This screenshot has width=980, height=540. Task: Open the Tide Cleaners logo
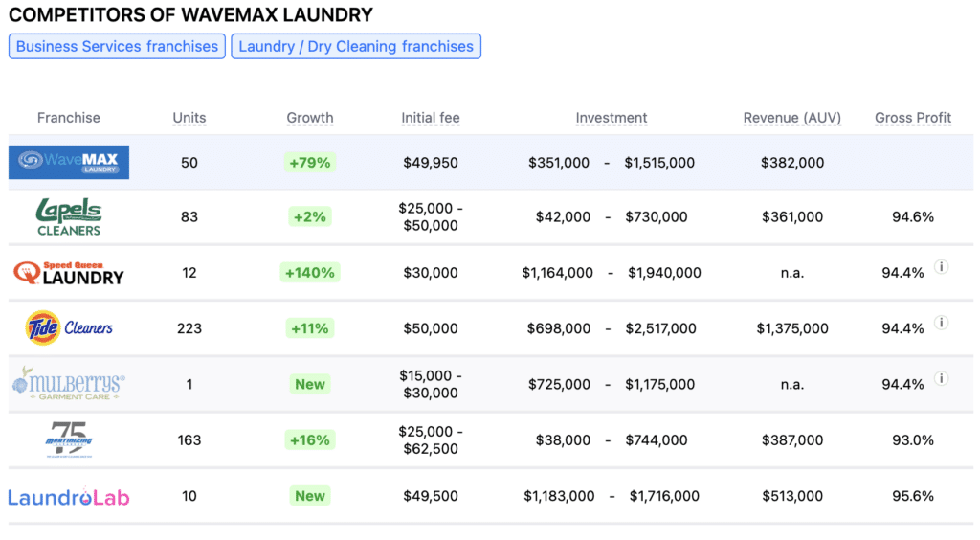click(x=69, y=327)
